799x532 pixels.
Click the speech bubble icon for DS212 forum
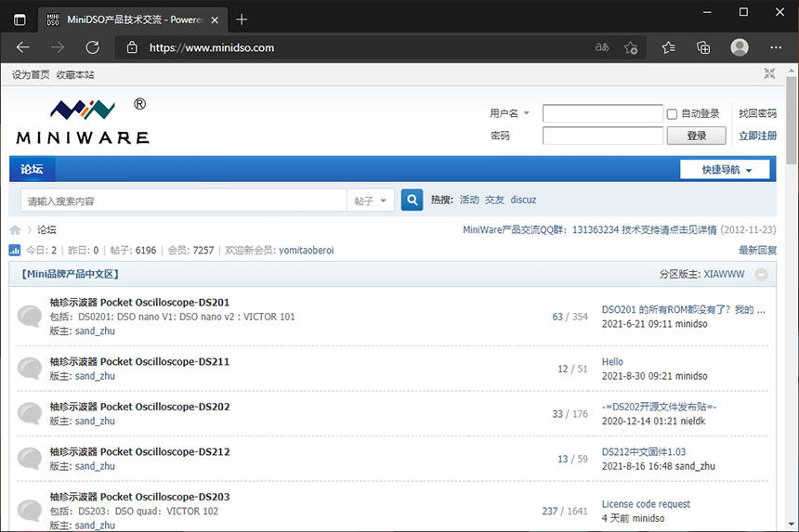[30, 458]
